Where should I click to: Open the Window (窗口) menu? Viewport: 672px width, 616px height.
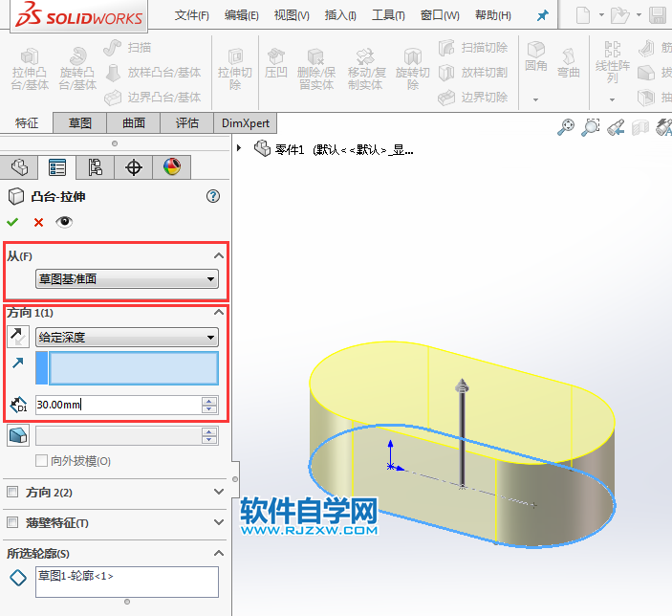(x=440, y=15)
